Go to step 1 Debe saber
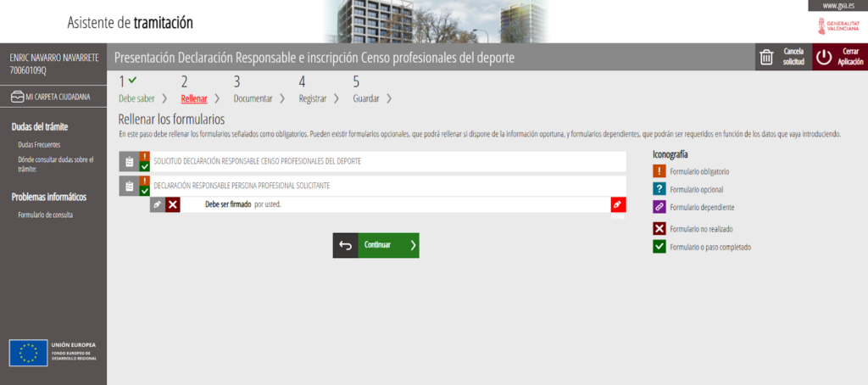 136,98
